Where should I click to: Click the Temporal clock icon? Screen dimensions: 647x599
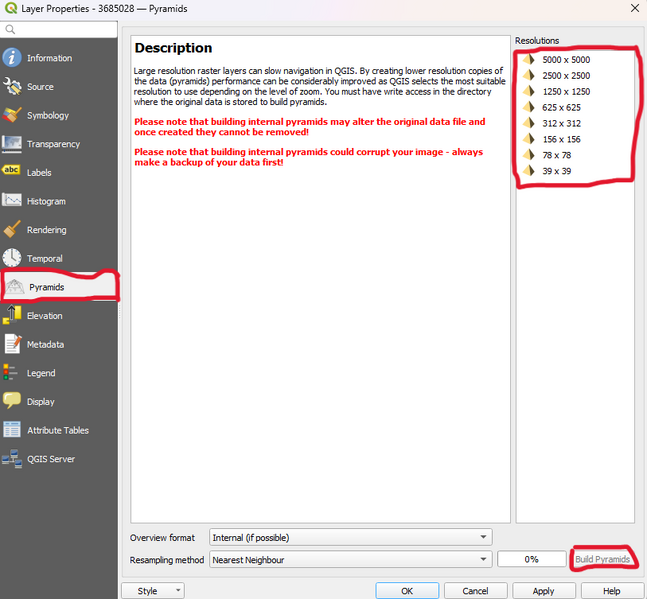(12, 258)
